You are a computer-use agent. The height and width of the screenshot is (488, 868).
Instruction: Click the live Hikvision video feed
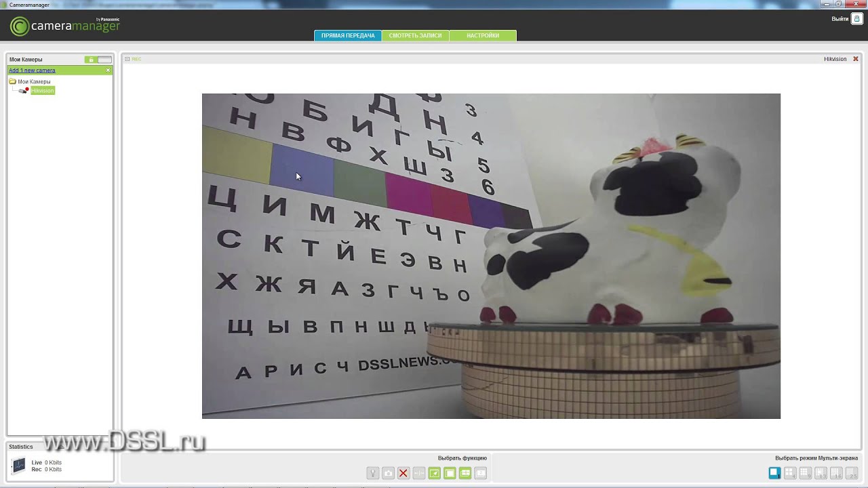click(x=491, y=256)
